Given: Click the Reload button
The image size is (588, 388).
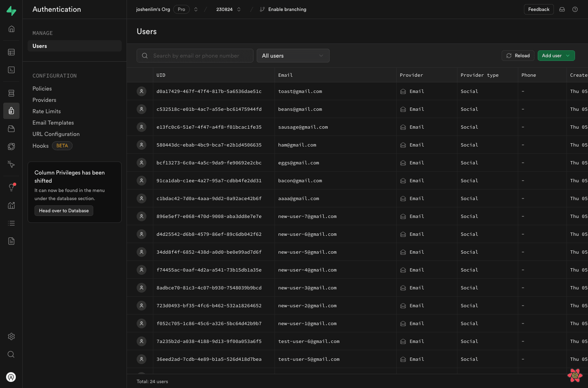Looking at the screenshot, I should pos(518,56).
